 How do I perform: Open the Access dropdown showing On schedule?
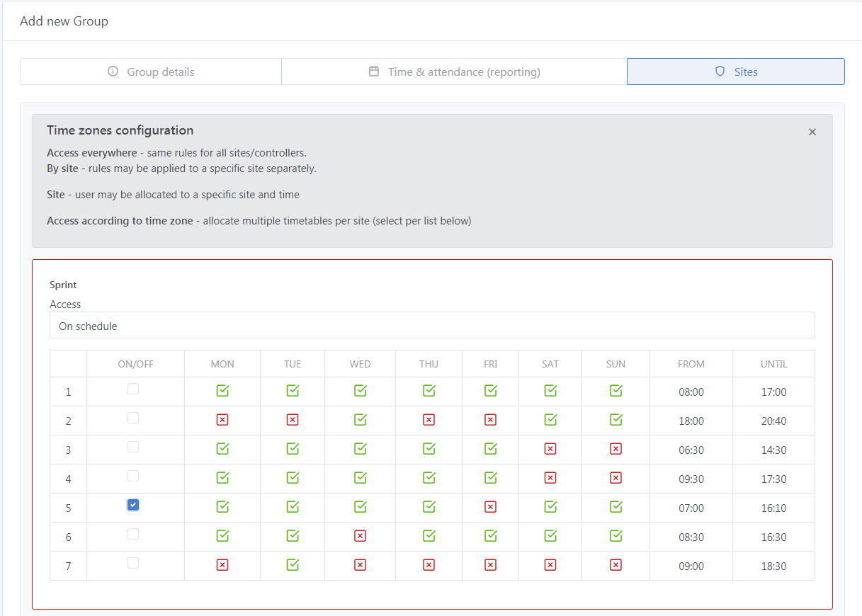(432, 326)
